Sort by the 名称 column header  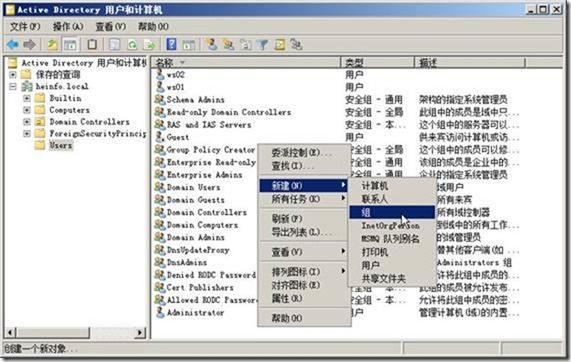[246, 63]
